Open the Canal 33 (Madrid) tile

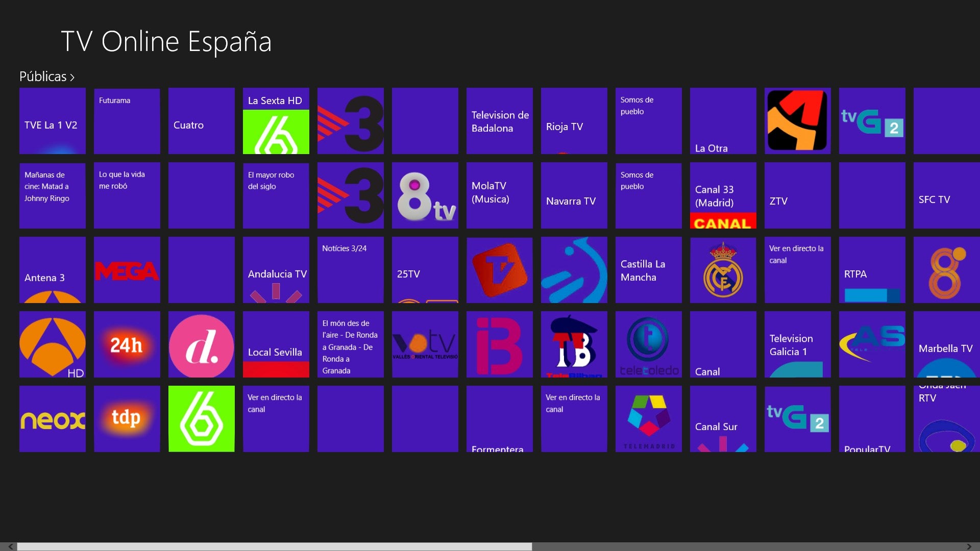point(723,195)
